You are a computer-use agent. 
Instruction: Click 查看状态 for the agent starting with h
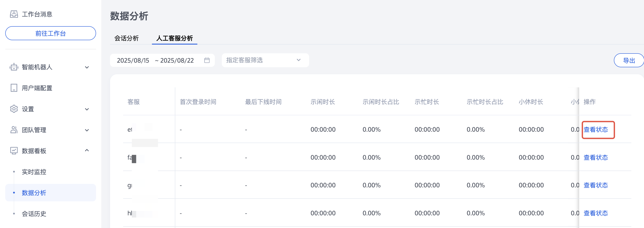tap(596, 213)
